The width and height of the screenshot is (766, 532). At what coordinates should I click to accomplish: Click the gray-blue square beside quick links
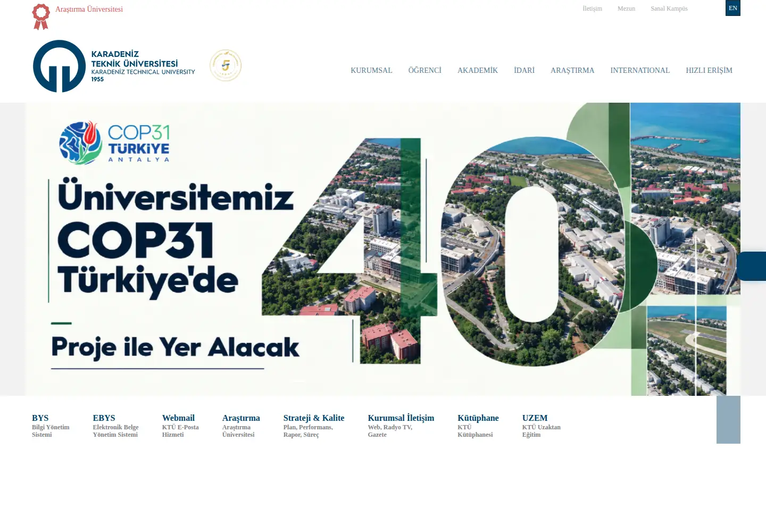728,420
